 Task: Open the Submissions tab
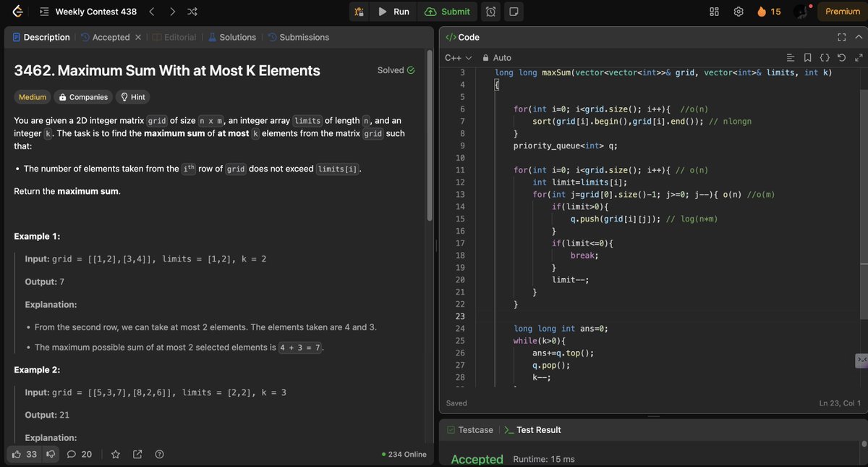pyautogui.click(x=298, y=37)
